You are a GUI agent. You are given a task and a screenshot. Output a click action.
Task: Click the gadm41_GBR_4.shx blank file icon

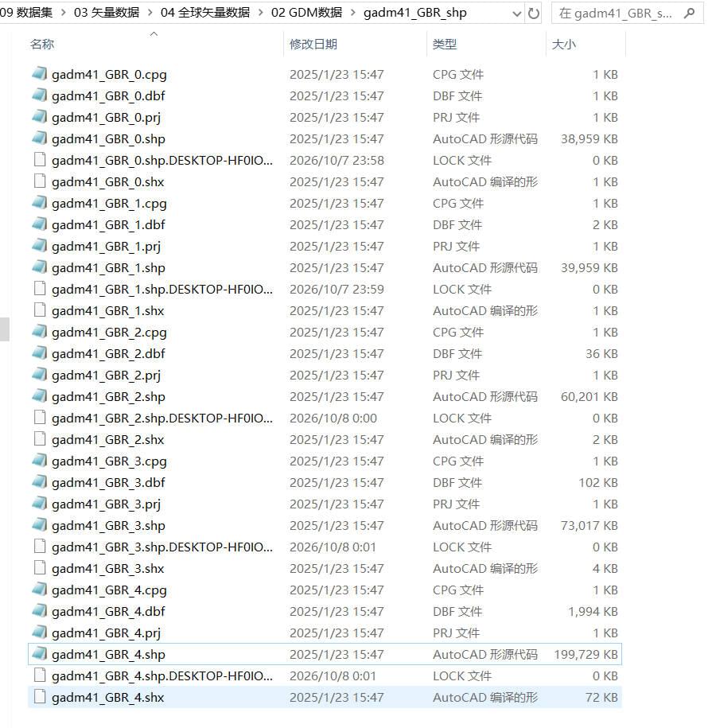pos(40,697)
